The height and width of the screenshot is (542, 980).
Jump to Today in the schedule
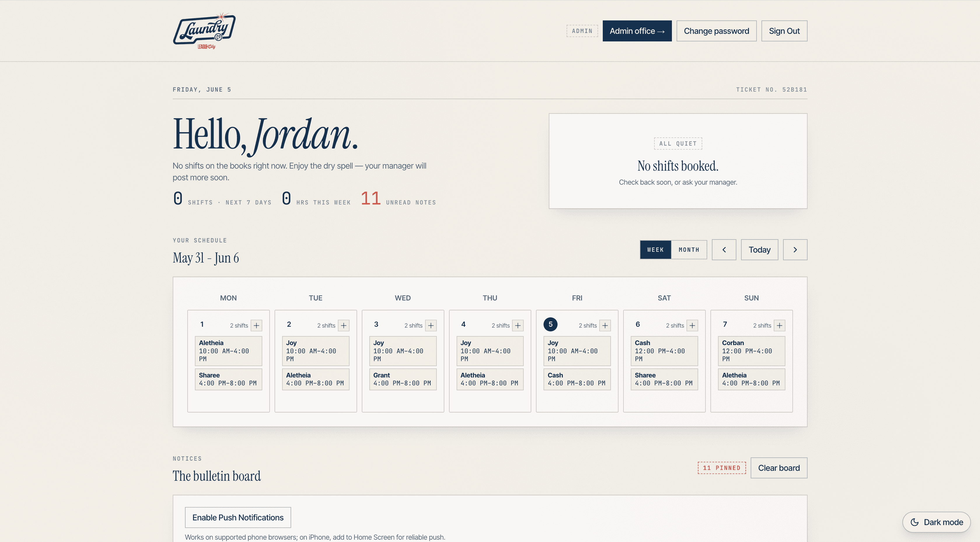[x=759, y=250]
